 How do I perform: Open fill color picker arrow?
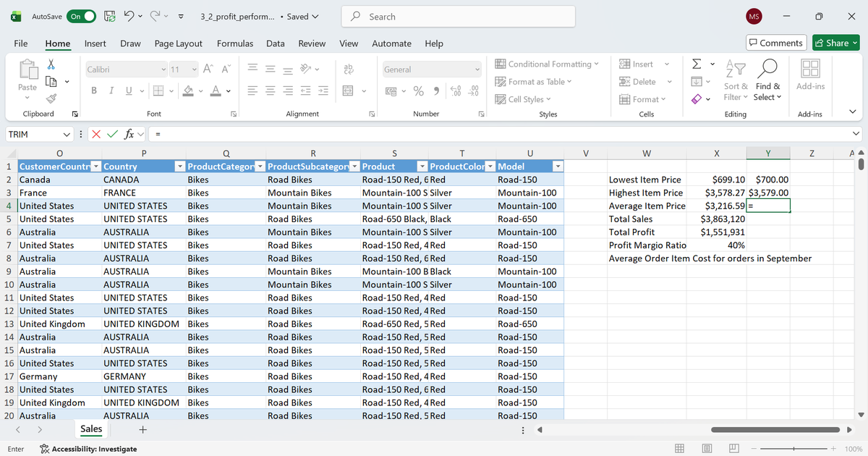coord(201,91)
